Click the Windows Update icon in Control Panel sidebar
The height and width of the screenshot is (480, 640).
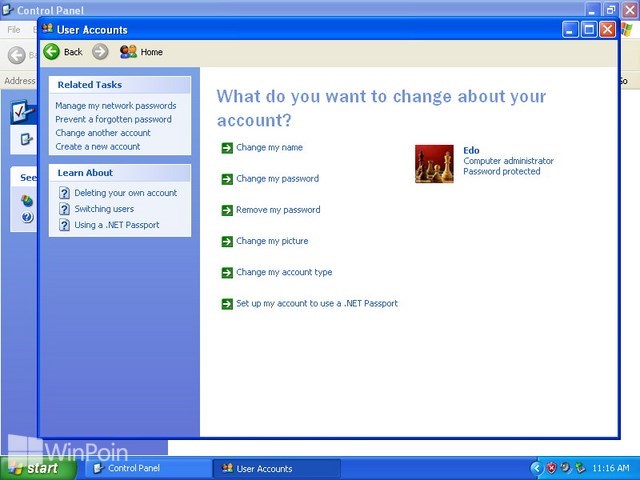(x=27, y=201)
